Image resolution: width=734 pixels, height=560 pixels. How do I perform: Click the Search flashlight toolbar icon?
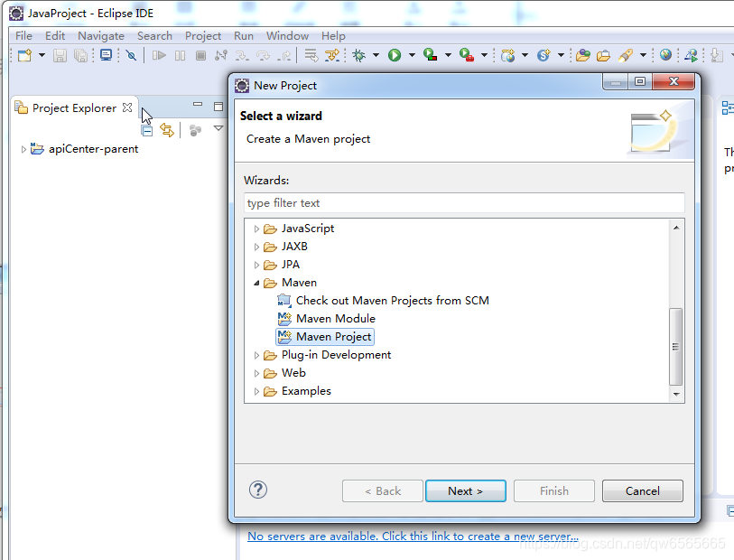click(626, 55)
